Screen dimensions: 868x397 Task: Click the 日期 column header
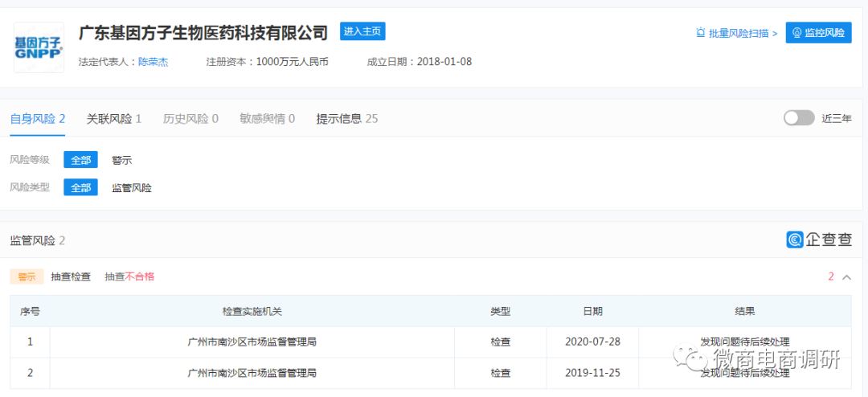592,312
